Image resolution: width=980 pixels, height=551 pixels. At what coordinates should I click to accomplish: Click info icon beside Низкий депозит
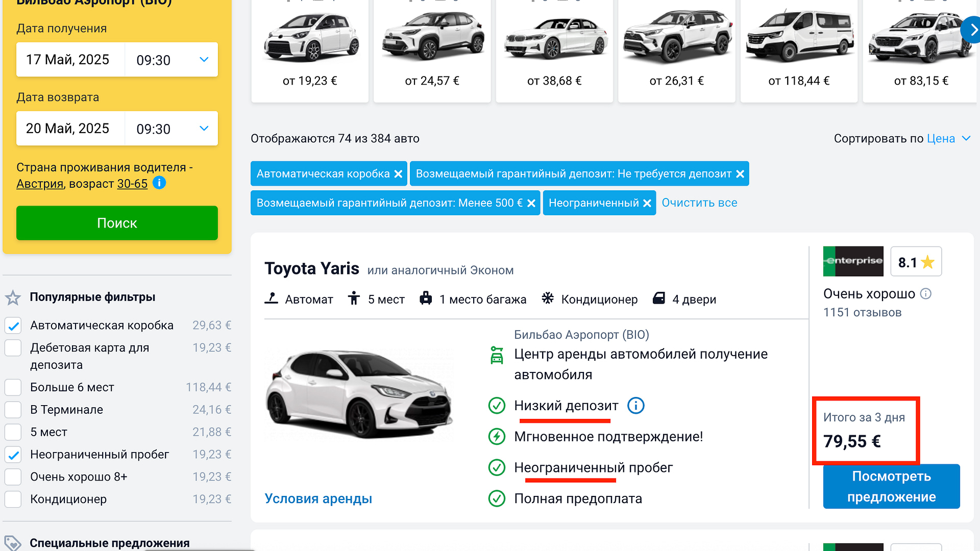(635, 406)
